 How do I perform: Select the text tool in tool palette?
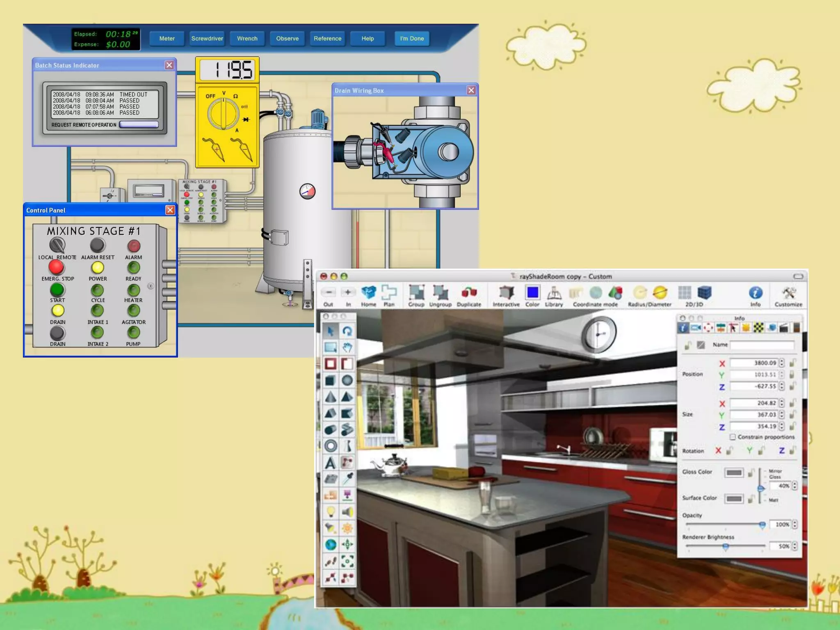point(330,463)
